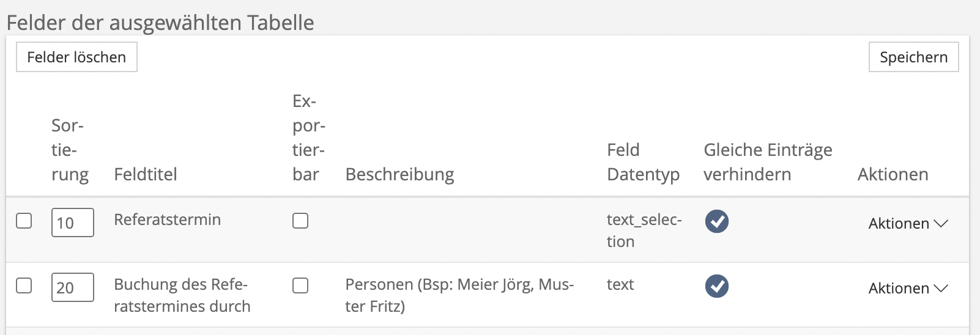The height and width of the screenshot is (335, 980).
Task: Click the Referatstermin field title
Action: pos(167,219)
